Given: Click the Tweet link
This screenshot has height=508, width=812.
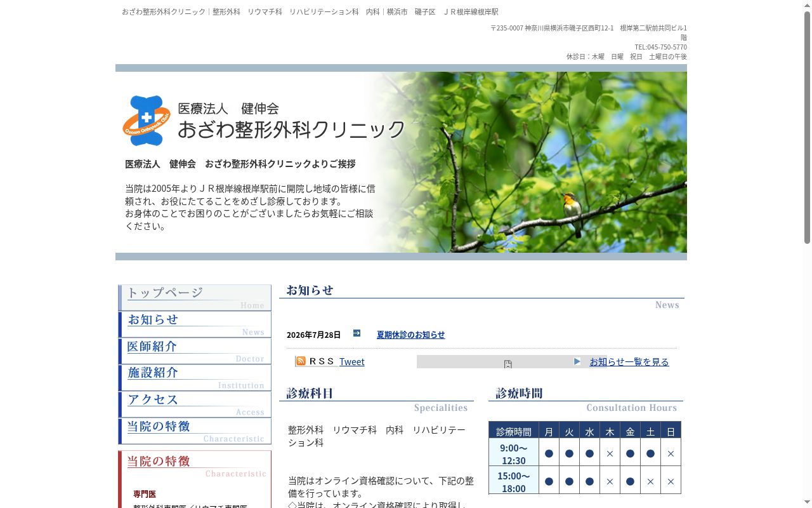Looking at the screenshot, I should pos(352,362).
